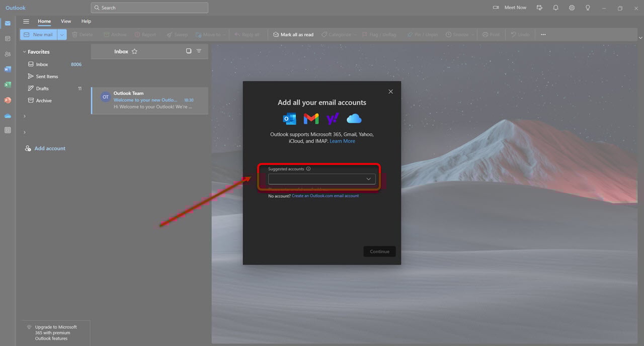This screenshot has height=346, width=644.
Task: Toggle the select-all messages checkbox icon
Action: point(189,51)
